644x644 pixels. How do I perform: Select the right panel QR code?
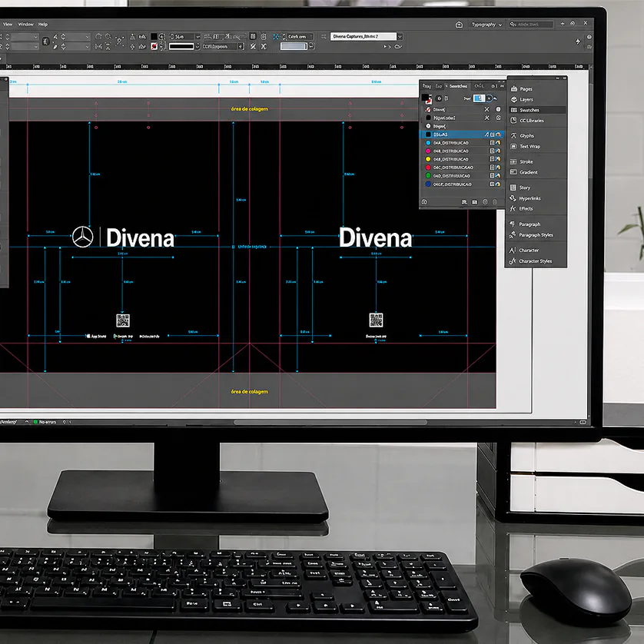point(376,320)
